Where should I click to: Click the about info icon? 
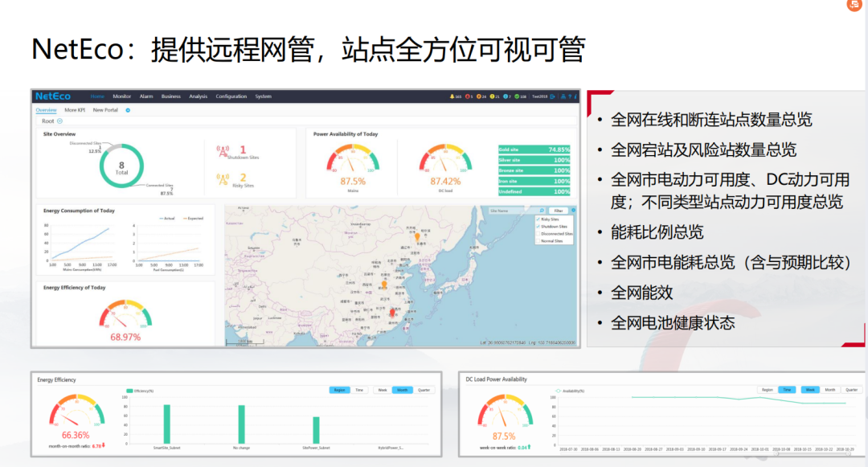pyautogui.click(x=575, y=96)
